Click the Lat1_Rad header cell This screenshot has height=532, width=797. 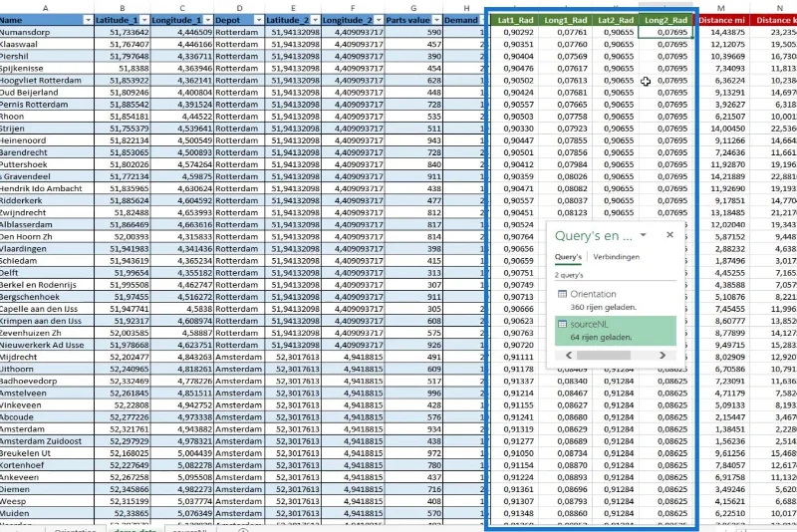tap(515, 20)
